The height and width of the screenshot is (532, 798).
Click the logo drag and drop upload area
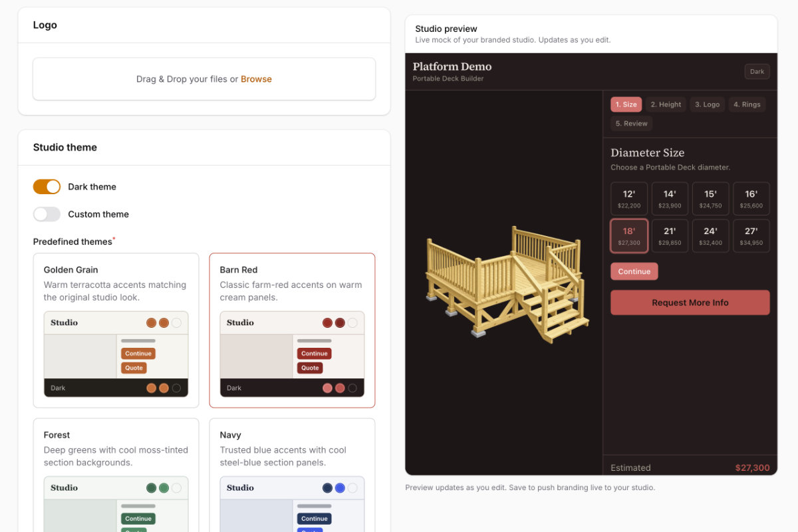click(x=204, y=79)
